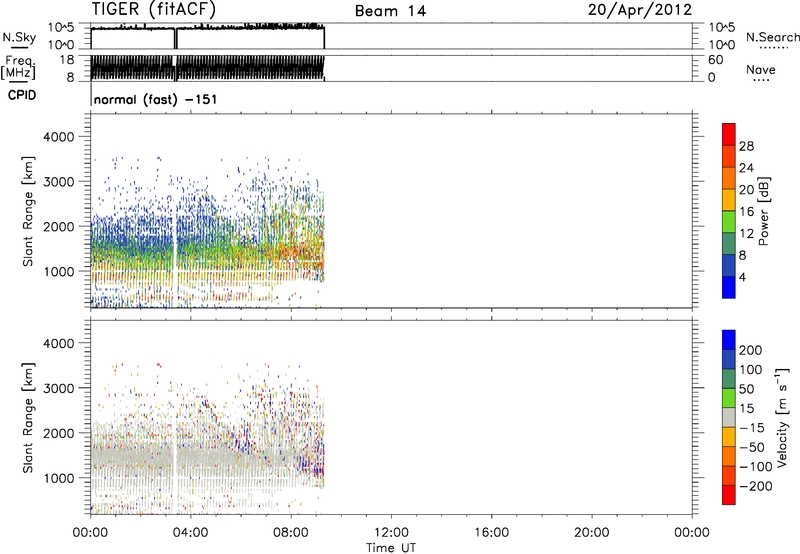Click the 'TIGER (fitACF)' title text
Viewport: 800px width, 554px height.
[154, 9]
